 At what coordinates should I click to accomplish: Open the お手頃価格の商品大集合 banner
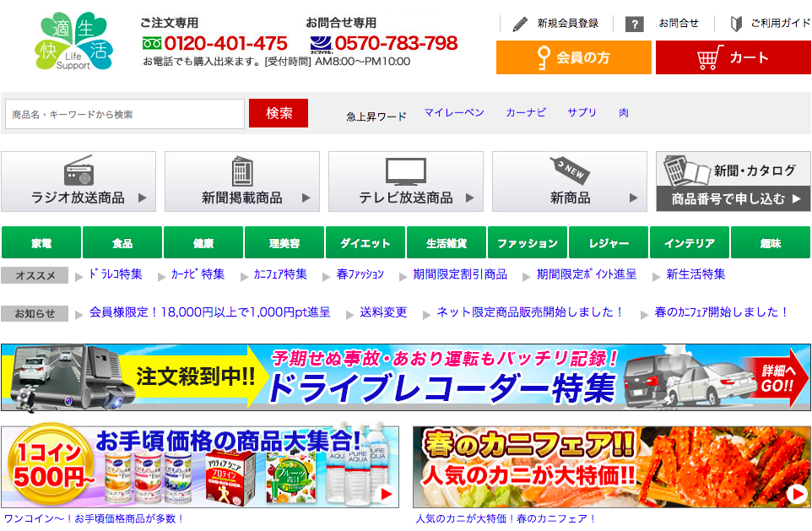[200, 467]
